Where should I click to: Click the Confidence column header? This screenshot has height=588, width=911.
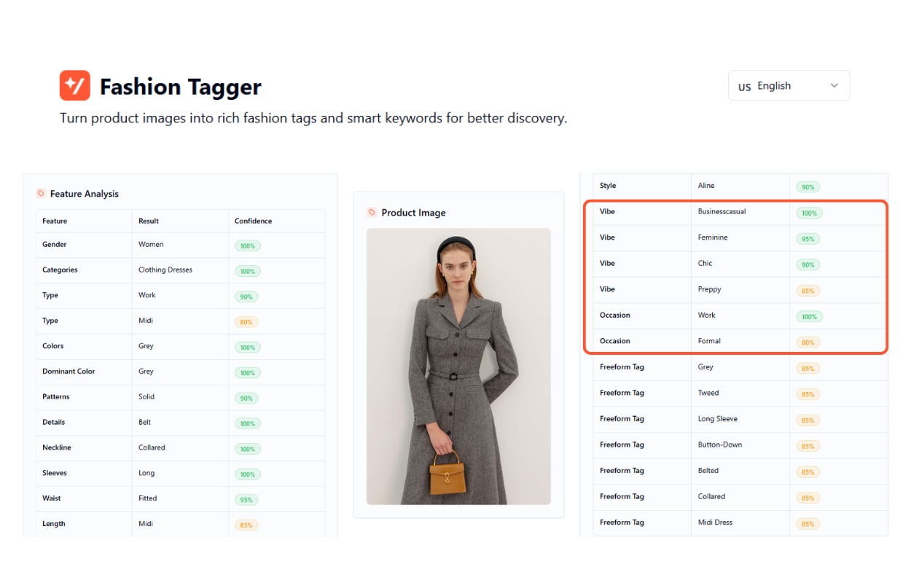[252, 221]
